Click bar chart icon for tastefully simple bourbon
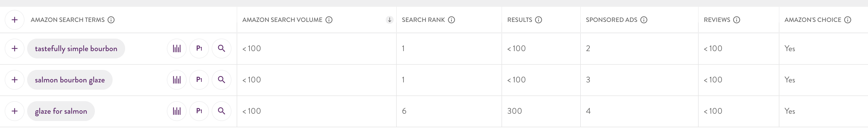The image size is (868, 133). coord(176,49)
